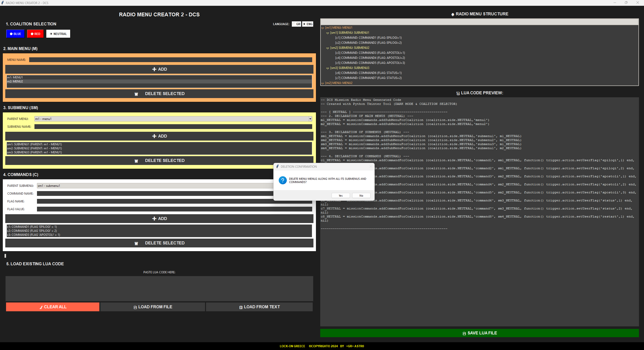The width and height of the screenshot is (644, 350).
Task: Select sm2: SUBMENU2 in submenu list
Action: [x=34, y=148]
